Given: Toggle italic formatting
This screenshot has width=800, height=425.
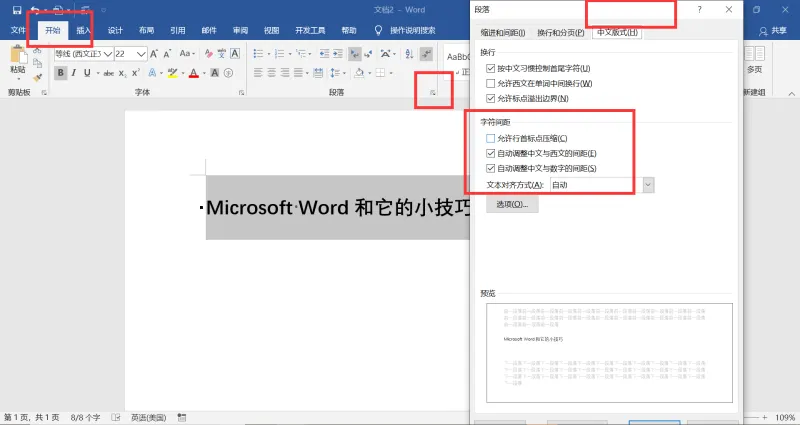Looking at the screenshot, I should tap(74, 73).
